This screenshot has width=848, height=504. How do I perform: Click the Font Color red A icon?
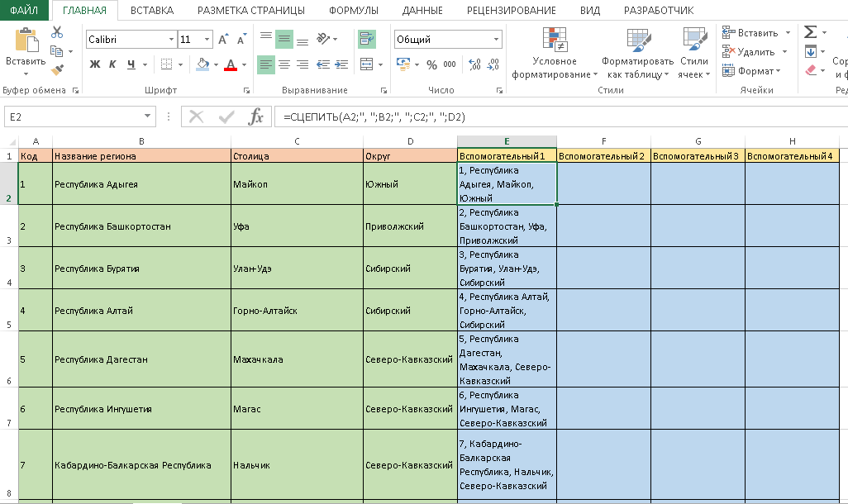pyautogui.click(x=231, y=64)
